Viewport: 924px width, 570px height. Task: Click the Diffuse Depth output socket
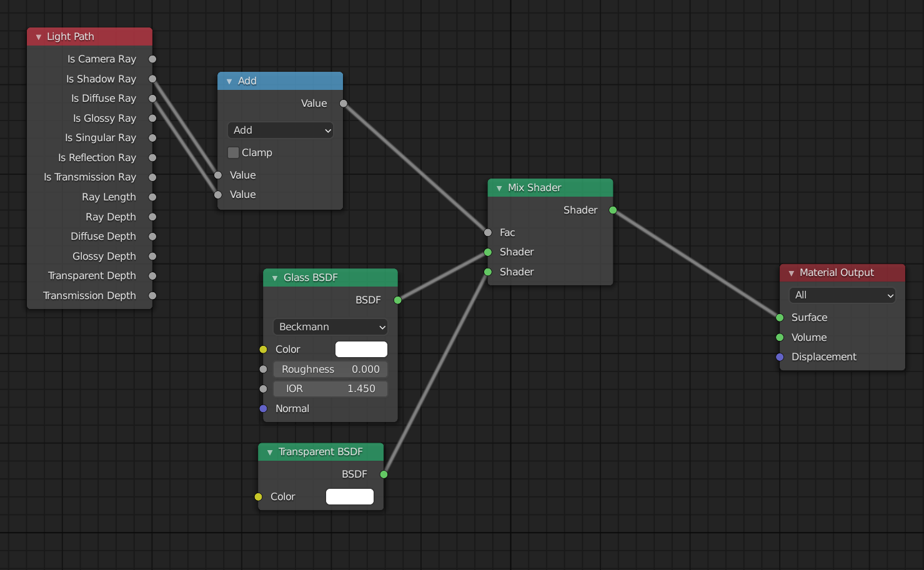coord(152,237)
